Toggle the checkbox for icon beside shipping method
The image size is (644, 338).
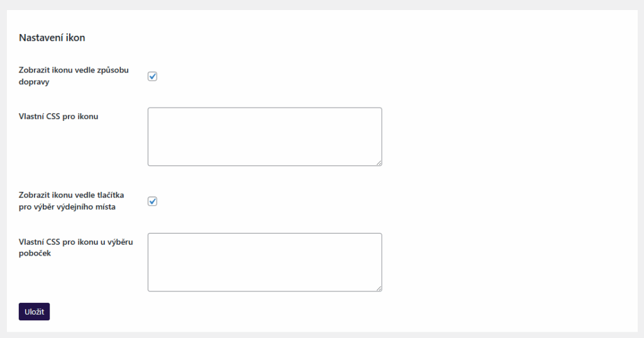(x=152, y=76)
